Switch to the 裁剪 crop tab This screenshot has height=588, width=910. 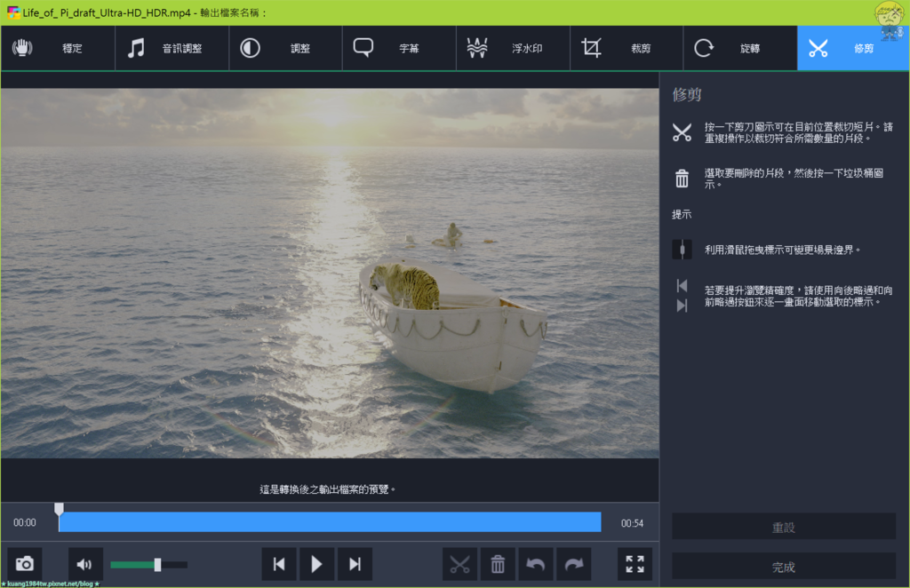click(627, 48)
